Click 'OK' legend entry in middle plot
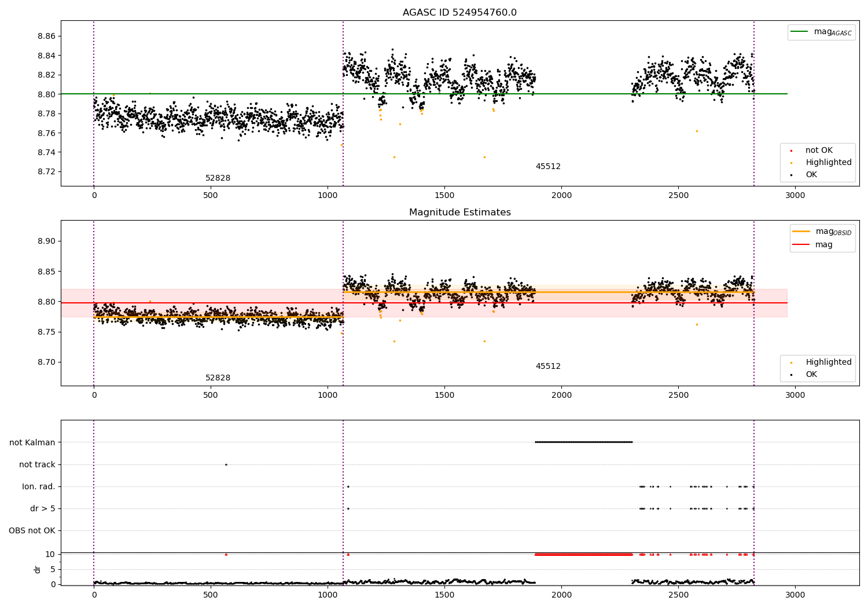 (x=804, y=375)
